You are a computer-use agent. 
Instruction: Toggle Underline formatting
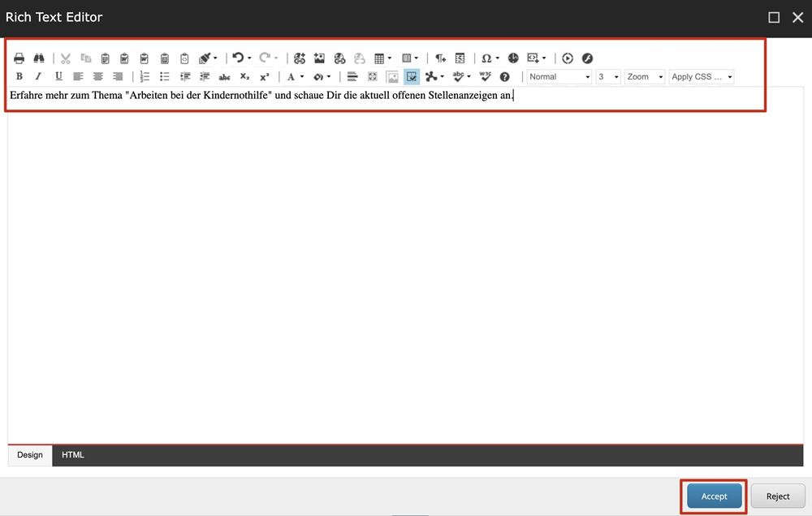(x=58, y=77)
